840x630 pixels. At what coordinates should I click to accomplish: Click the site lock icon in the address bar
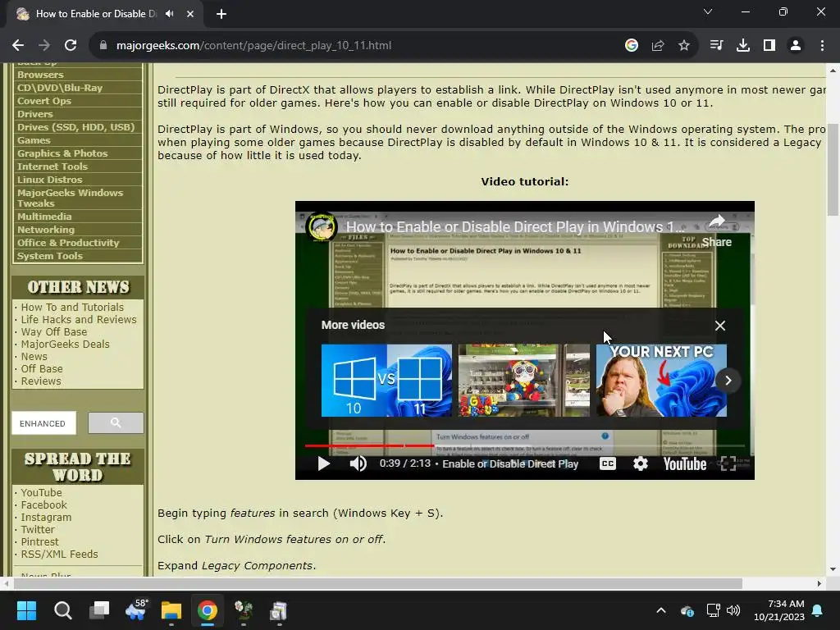(x=103, y=46)
